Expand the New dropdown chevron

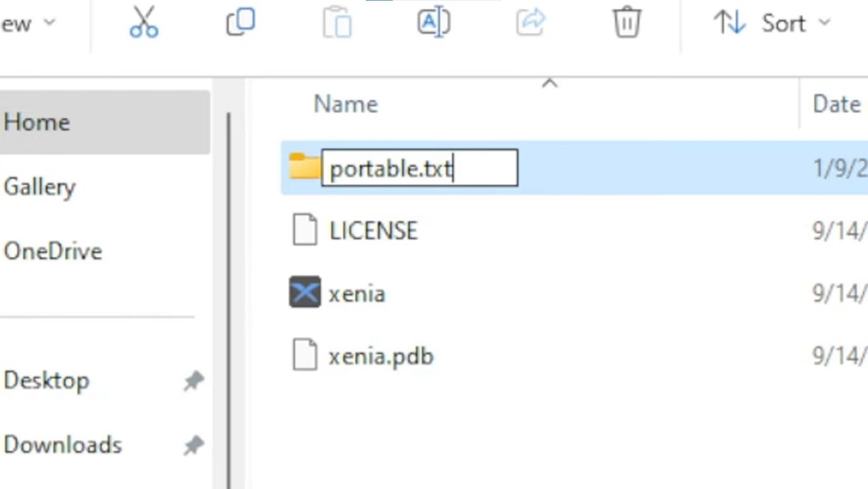(49, 22)
